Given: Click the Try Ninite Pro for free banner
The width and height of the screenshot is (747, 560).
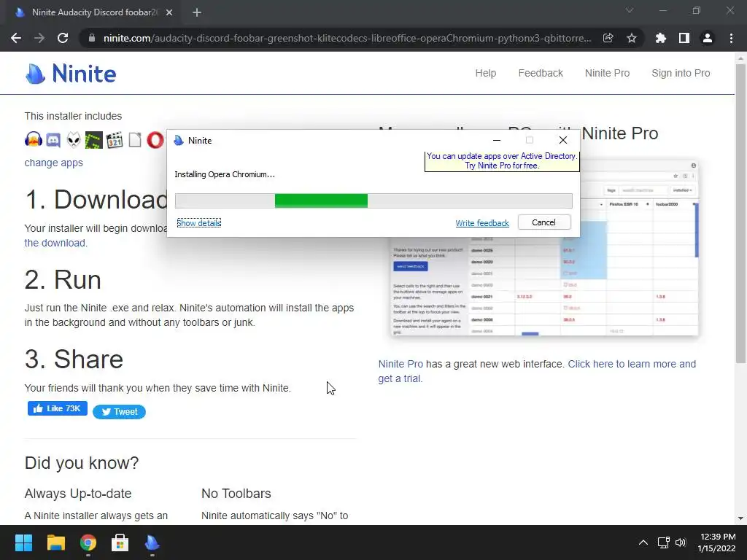Looking at the screenshot, I should tap(502, 161).
